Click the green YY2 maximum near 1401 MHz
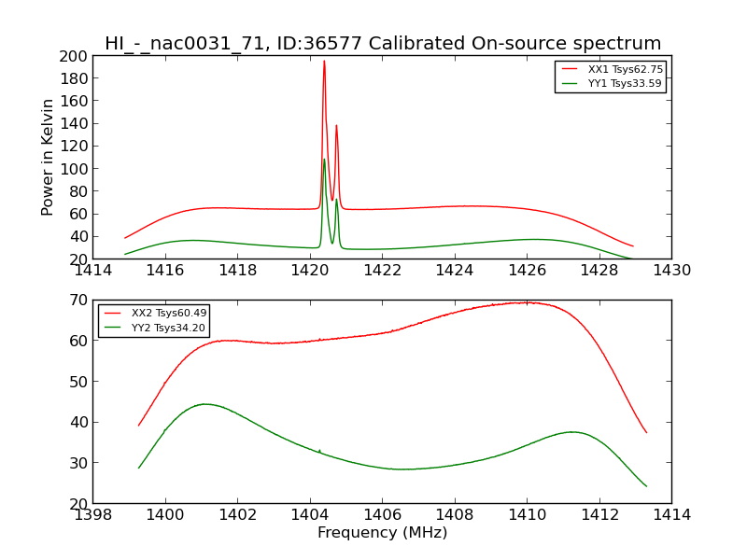This screenshot has height=560, width=747. 204,404
